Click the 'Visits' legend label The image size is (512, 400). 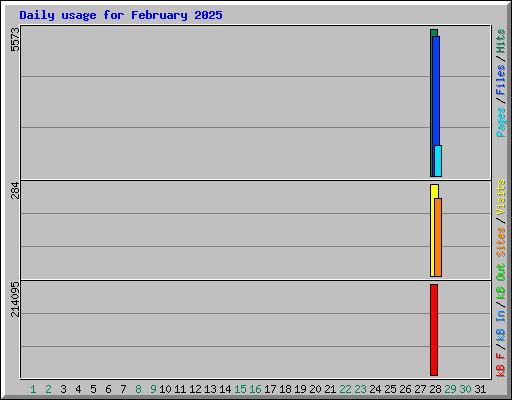coord(500,197)
